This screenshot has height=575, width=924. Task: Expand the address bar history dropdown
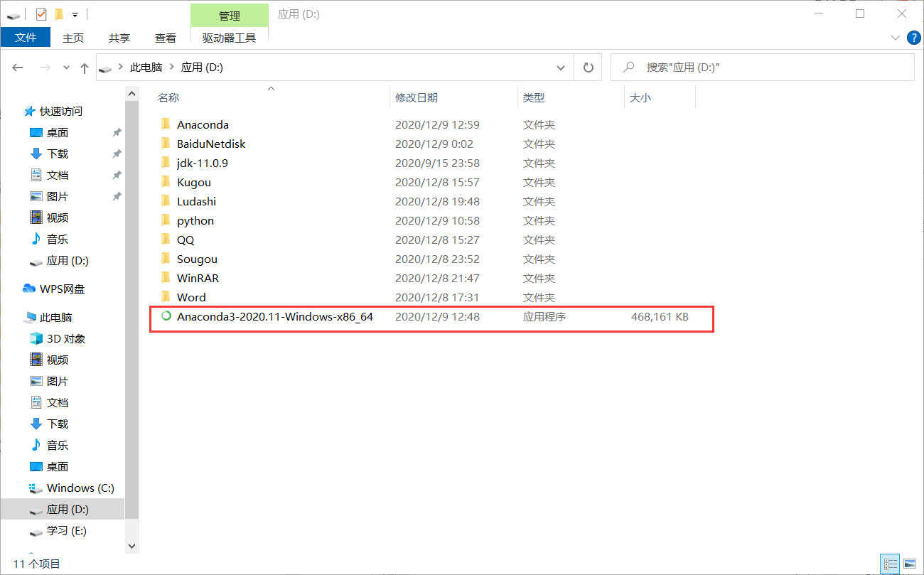pyautogui.click(x=560, y=68)
